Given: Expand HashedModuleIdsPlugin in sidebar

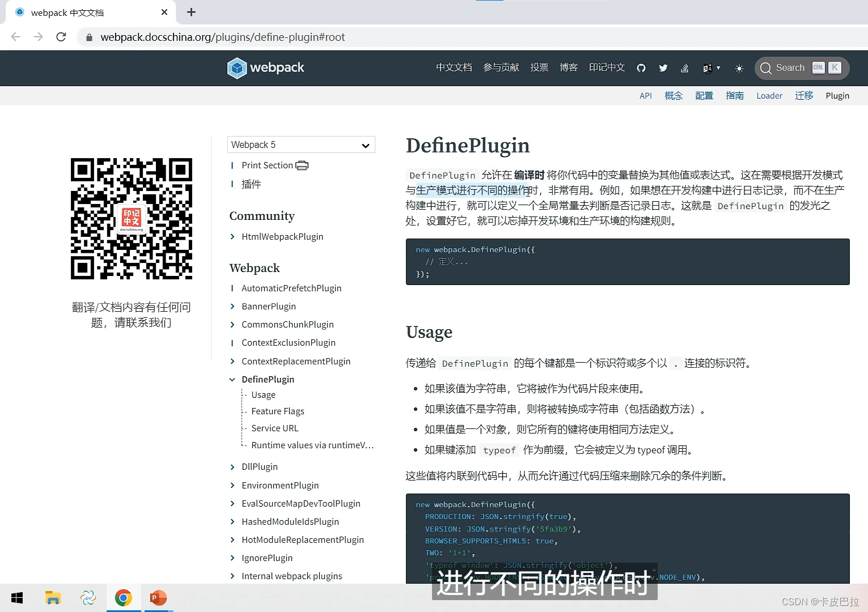Looking at the screenshot, I should (232, 522).
